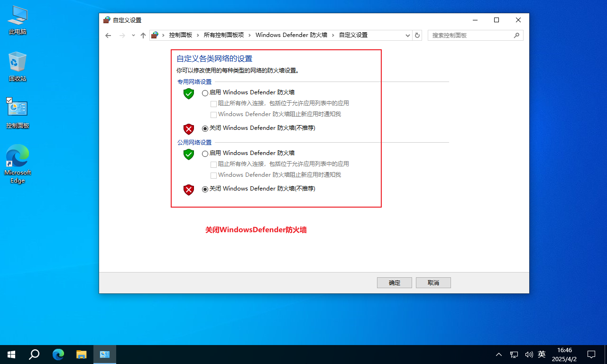The width and height of the screenshot is (607, 364).
Task: Enable Windows Defender firewall for private network
Action: pos(205,93)
